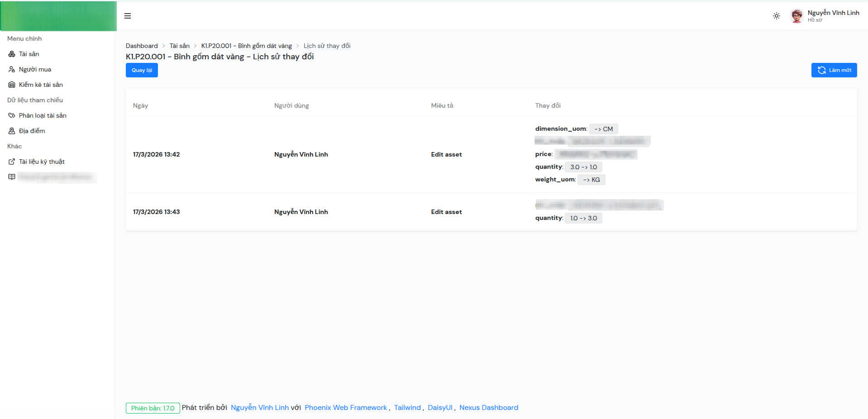Open Phoenix Web Framework footer link

click(x=346, y=408)
